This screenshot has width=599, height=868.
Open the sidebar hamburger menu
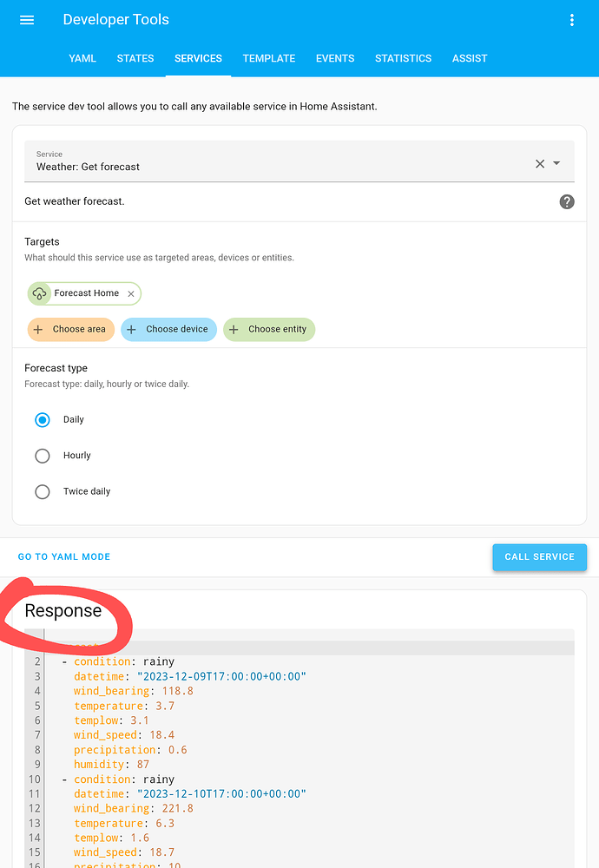click(x=27, y=20)
